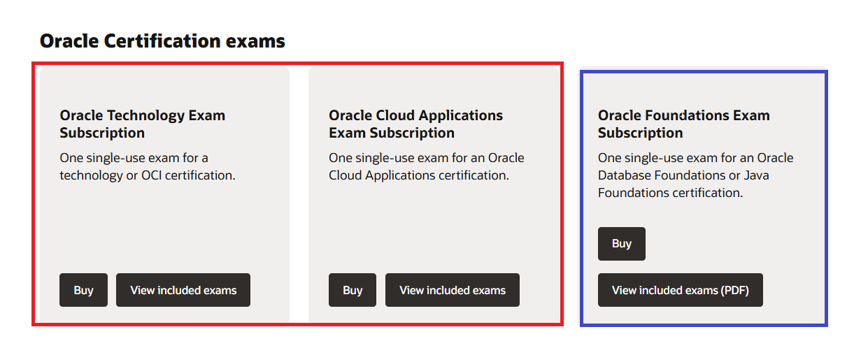Viewport: 868px width, 341px height.
Task: Select the Oracle Cloud Applications Exam Subscription title
Action: pyautogui.click(x=416, y=124)
